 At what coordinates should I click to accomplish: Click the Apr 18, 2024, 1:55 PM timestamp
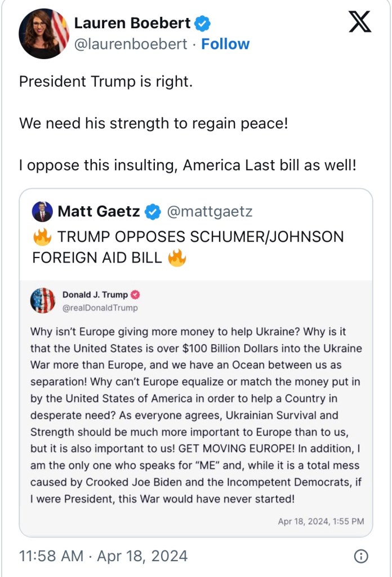[x=320, y=521]
